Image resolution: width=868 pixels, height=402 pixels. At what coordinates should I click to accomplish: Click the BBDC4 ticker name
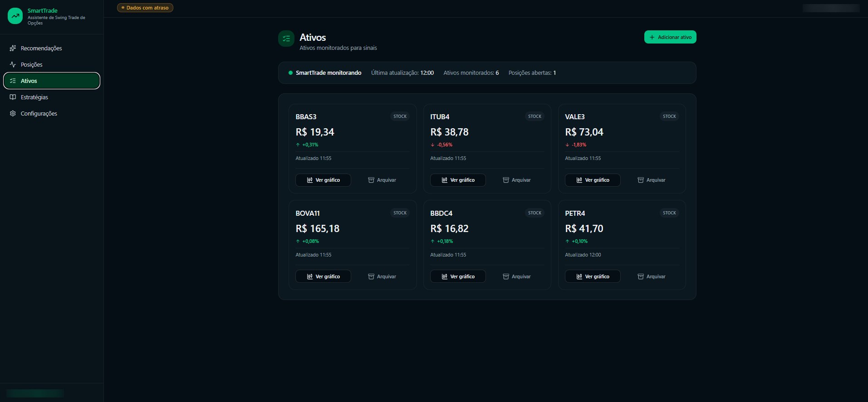[x=441, y=213]
